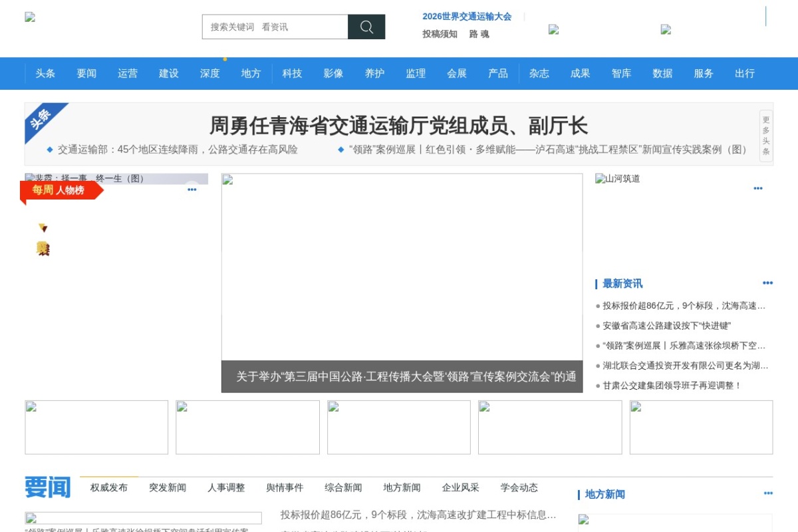Open 湖北联合交通投资开发有限公司更名 article
Screen dimensions: 798x532
[686, 366]
